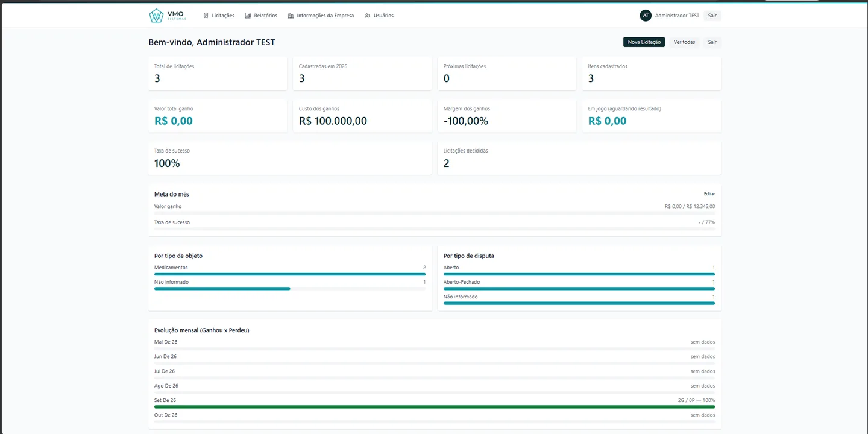Click the 2G / 0P — 100% label

click(x=696, y=400)
